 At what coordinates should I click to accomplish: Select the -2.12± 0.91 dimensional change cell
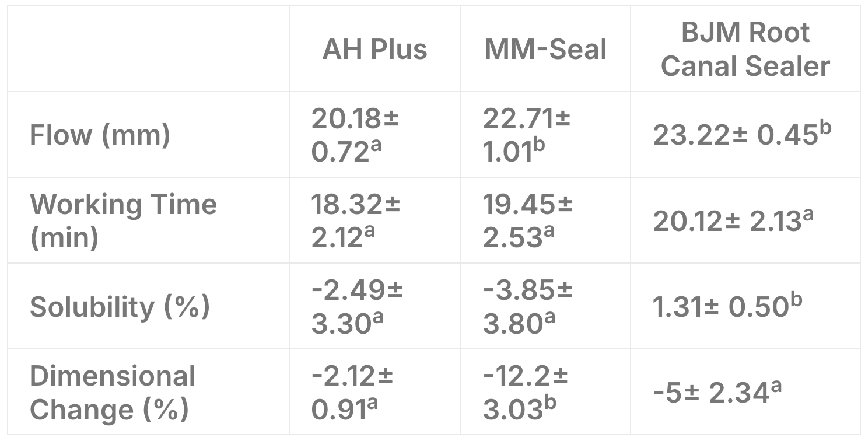click(x=352, y=393)
